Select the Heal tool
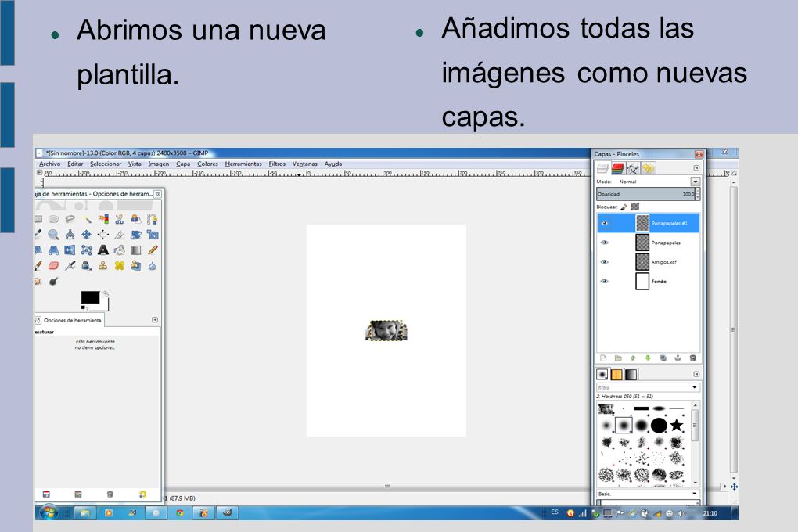The image size is (798, 532). tap(120, 266)
